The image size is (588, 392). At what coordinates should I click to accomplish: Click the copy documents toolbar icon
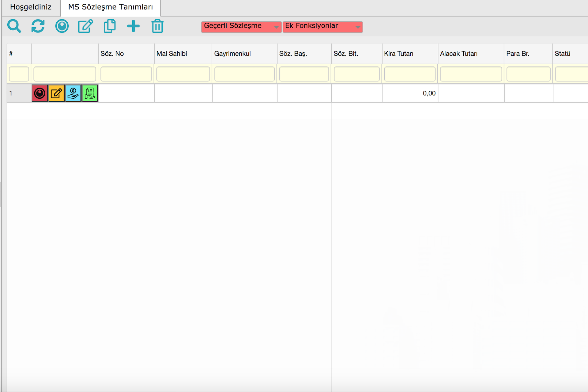(109, 26)
